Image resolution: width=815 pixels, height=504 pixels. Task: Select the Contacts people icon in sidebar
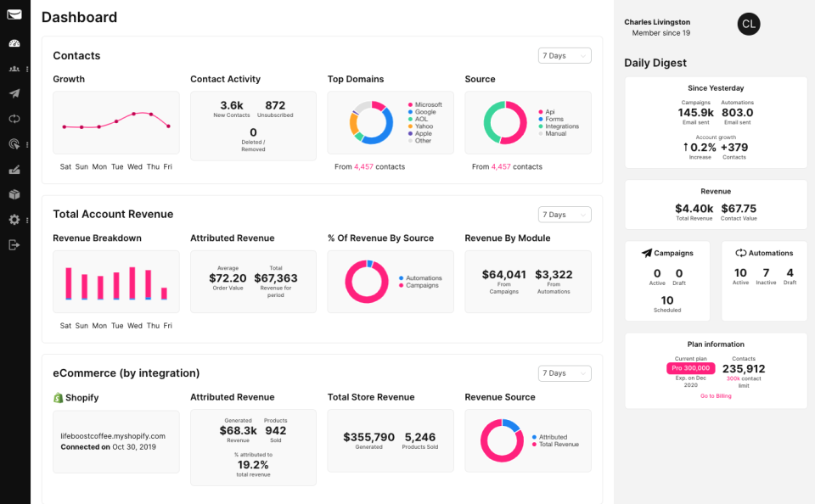pos(14,69)
